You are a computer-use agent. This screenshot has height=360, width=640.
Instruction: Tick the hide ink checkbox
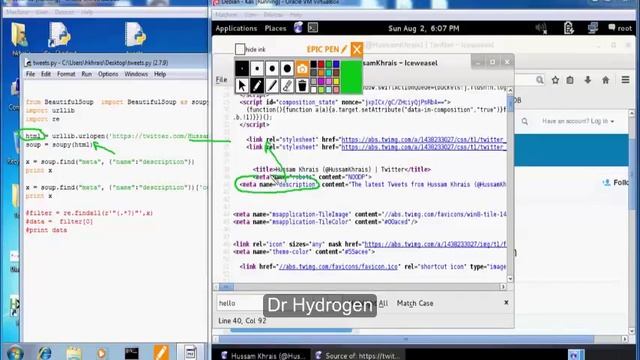coord(240,49)
